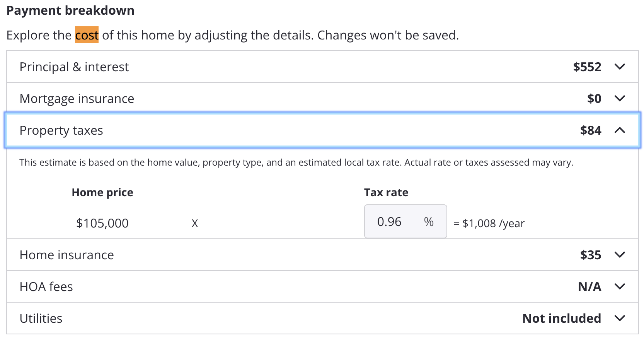Click the Utilities label text
644x339 pixels.
click(x=41, y=318)
